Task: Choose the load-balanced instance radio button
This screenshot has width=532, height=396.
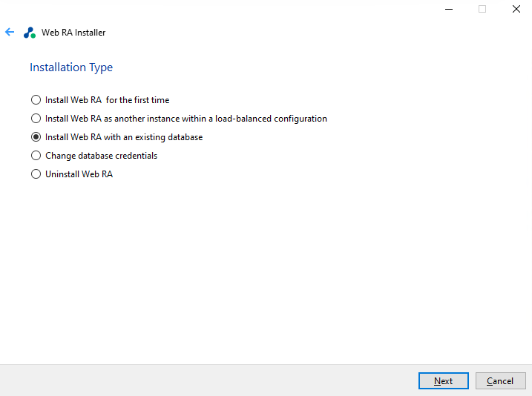Action: coord(36,119)
